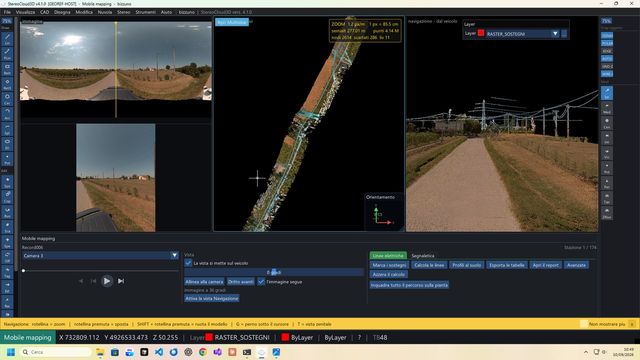Toggle the WIND drawing aid

607,74
